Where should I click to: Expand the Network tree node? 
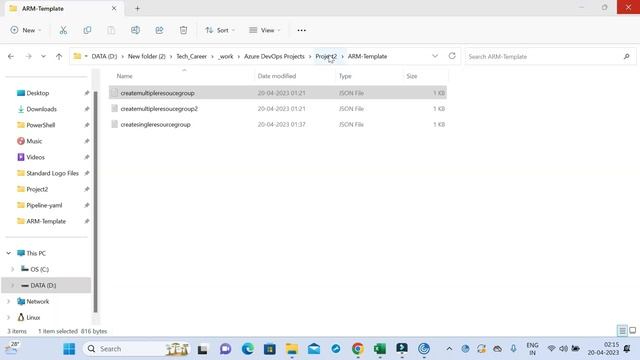pos(9,301)
